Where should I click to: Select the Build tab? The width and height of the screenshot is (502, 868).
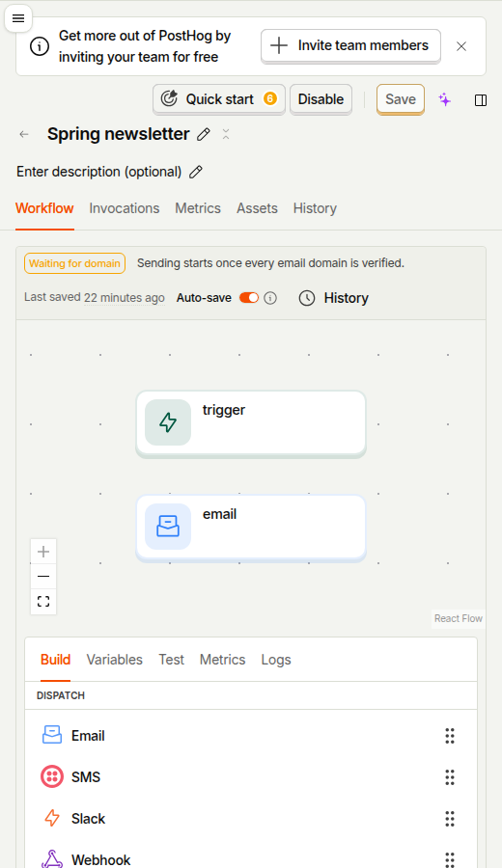pyautogui.click(x=55, y=660)
